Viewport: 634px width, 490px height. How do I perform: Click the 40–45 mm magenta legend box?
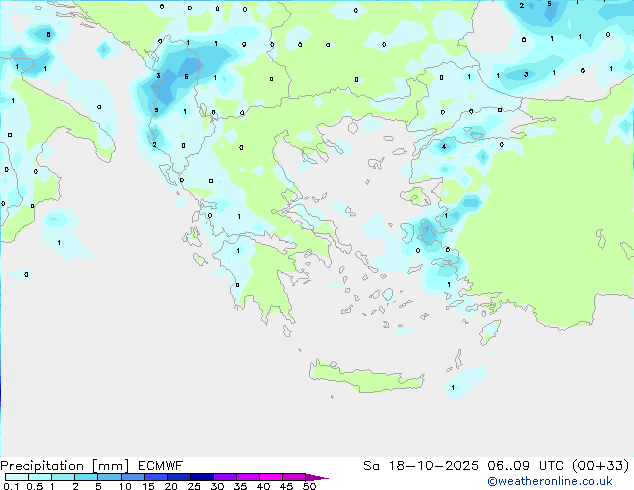(271, 477)
